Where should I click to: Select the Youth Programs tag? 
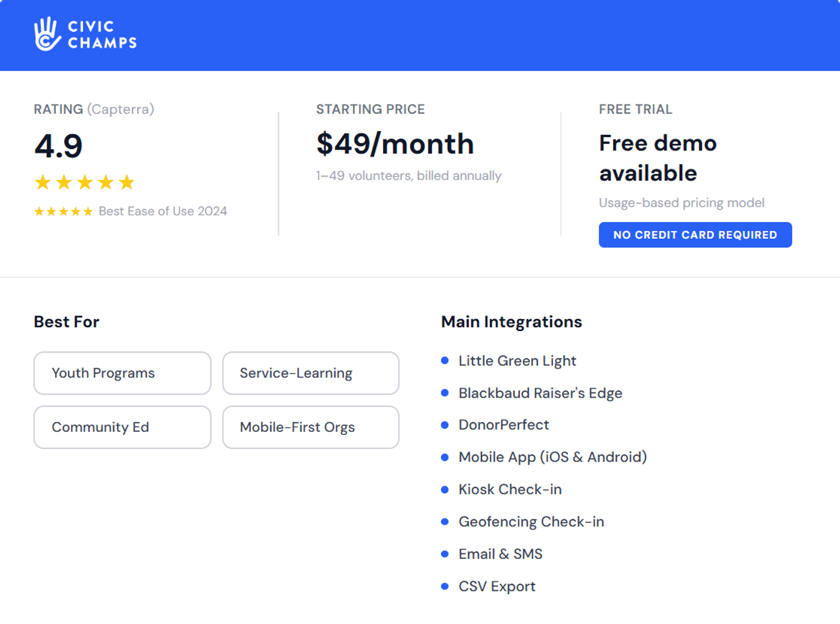point(122,373)
